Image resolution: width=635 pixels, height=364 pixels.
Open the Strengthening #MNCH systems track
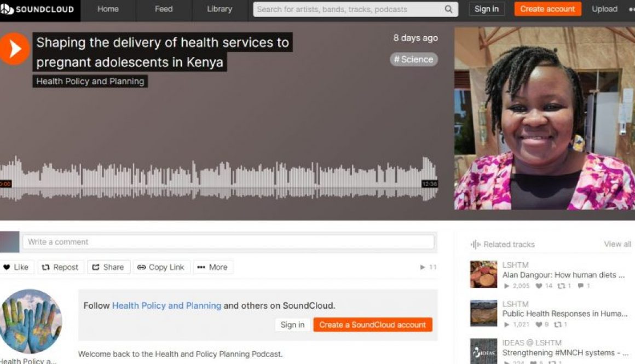565,353
